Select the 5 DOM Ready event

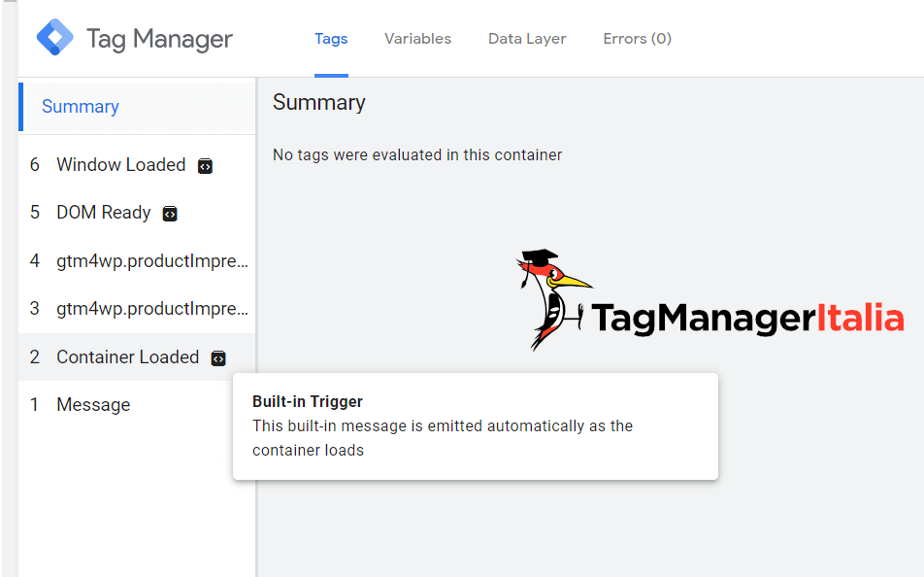point(137,213)
